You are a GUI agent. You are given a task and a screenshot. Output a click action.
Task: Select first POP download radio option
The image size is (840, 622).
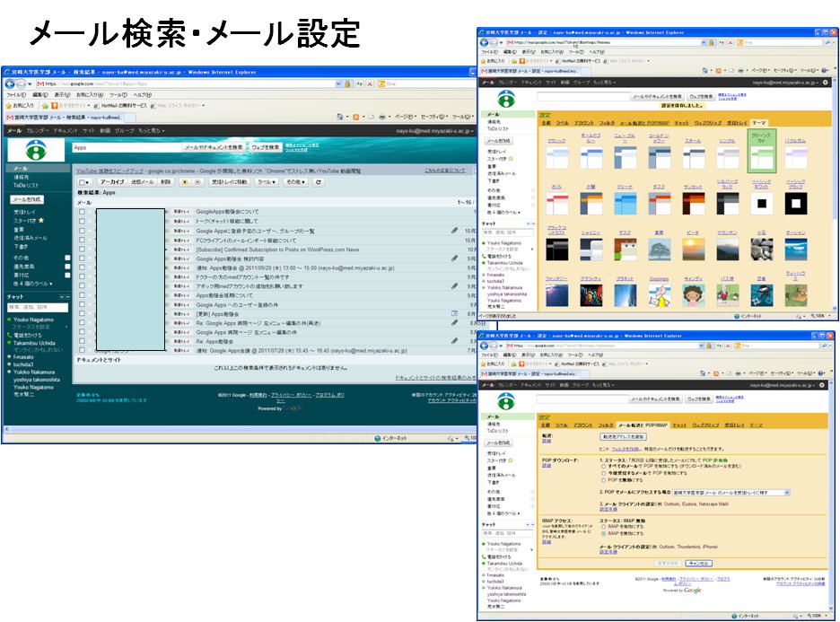pos(603,466)
